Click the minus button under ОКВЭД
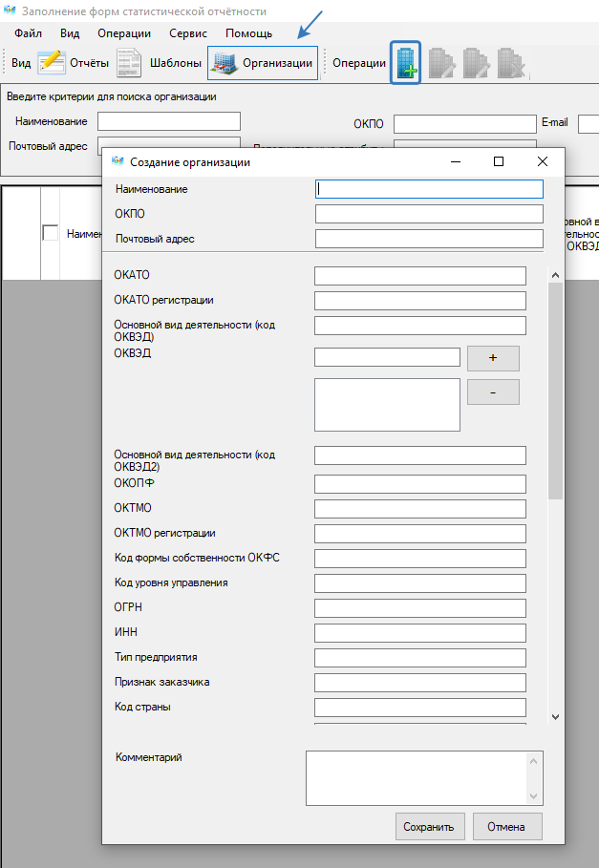Viewport: 599px width, 868px height. pos(493,392)
